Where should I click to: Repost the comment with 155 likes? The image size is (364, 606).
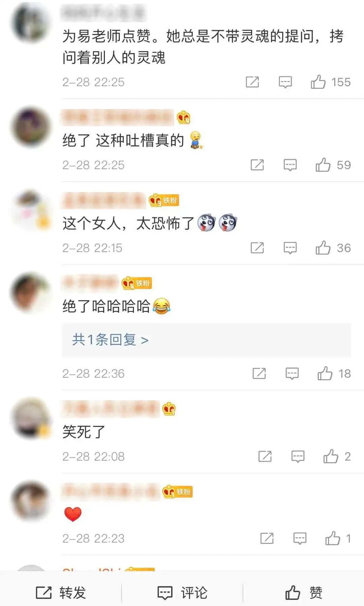[252, 82]
